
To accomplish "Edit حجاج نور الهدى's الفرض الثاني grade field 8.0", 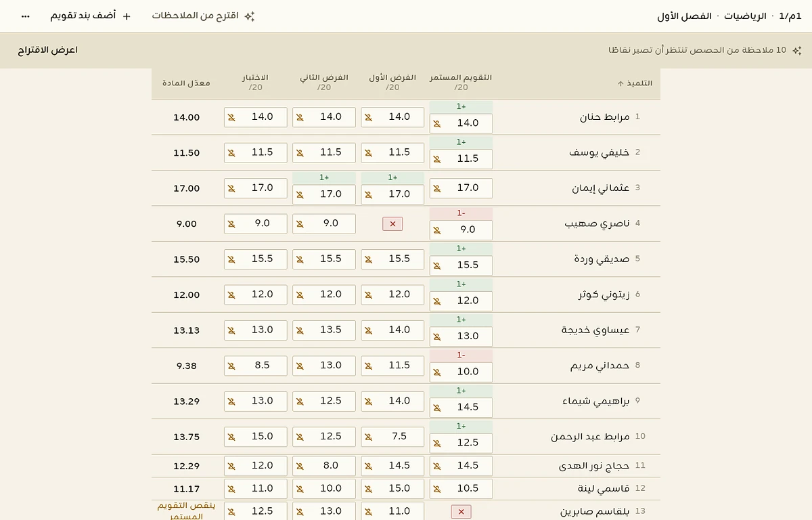I will (324, 466).
